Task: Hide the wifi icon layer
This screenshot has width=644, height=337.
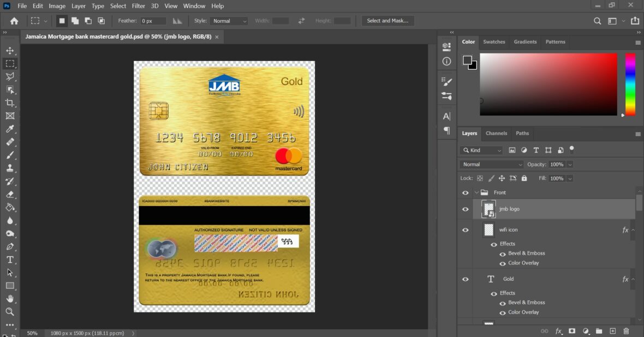Action: pos(466,230)
